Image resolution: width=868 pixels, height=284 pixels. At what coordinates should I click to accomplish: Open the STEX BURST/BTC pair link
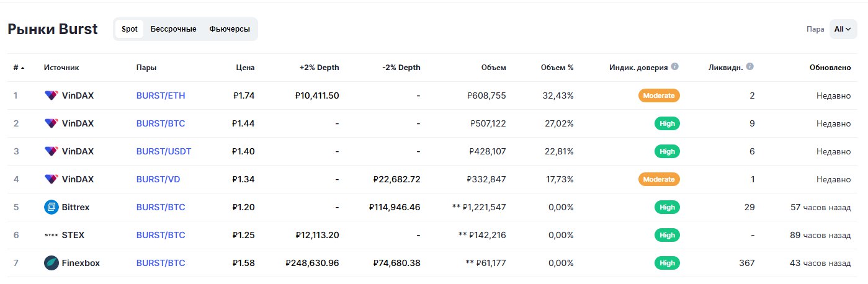pos(161,235)
